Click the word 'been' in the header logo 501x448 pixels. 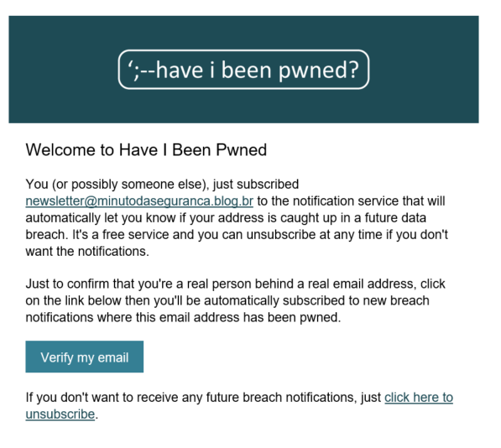click(x=247, y=70)
